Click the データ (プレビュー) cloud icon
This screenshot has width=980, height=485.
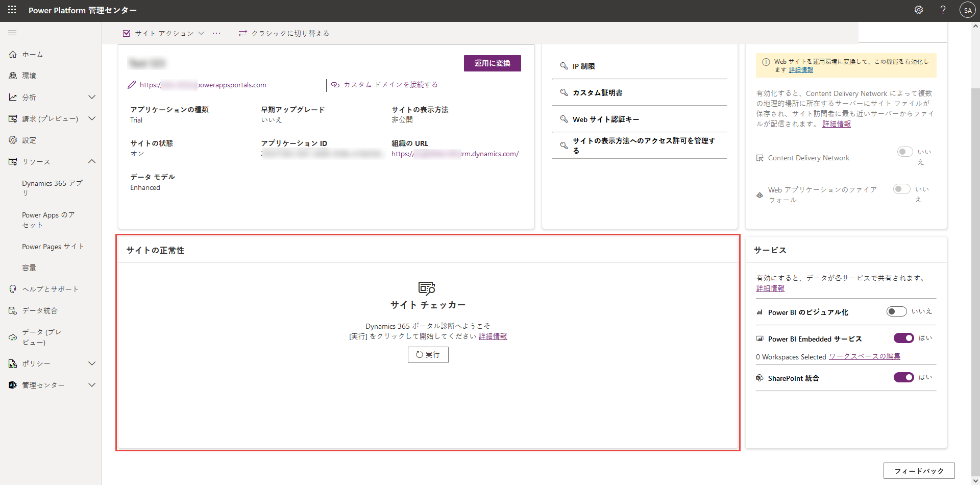(13, 337)
